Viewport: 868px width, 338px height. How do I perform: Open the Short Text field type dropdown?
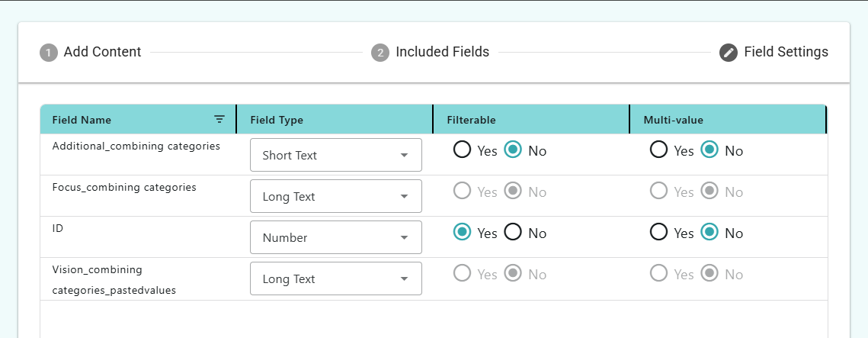click(x=336, y=155)
